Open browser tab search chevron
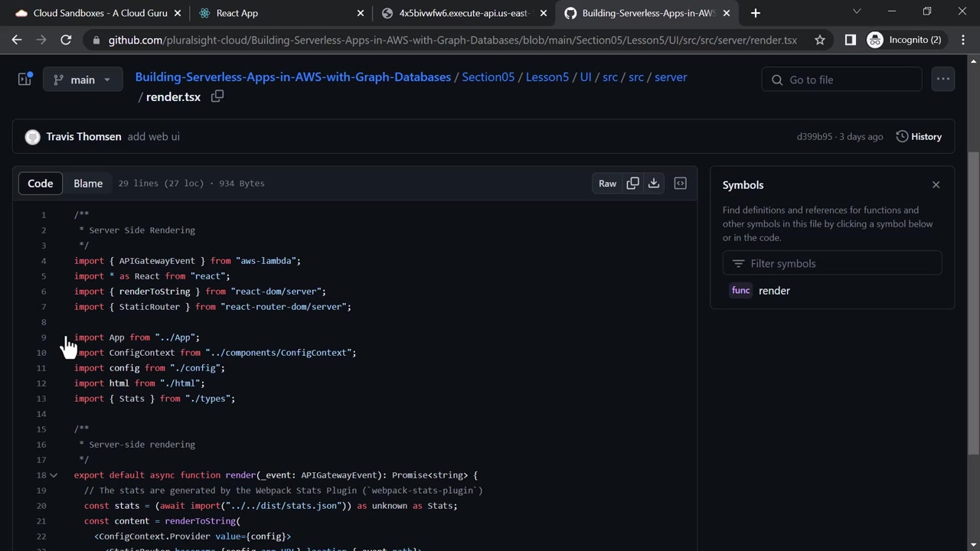Viewport: 980px width, 551px height. point(857,12)
